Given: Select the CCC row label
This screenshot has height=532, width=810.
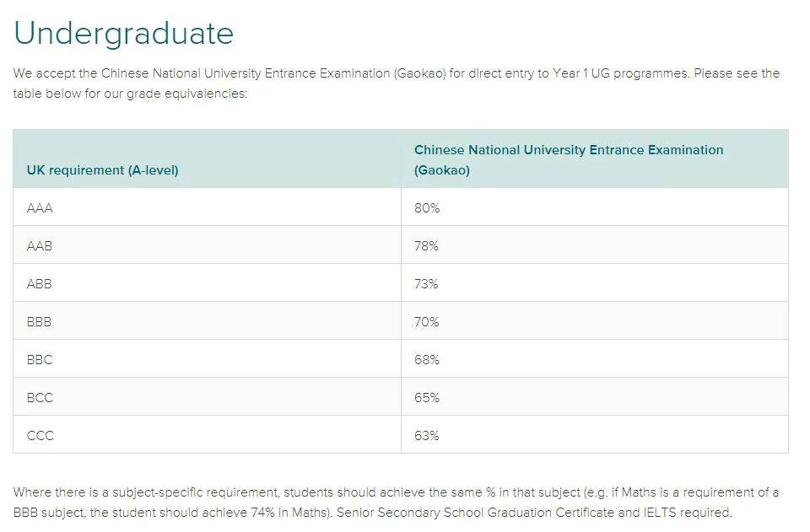Looking at the screenshot, I should tap(40, 436).
